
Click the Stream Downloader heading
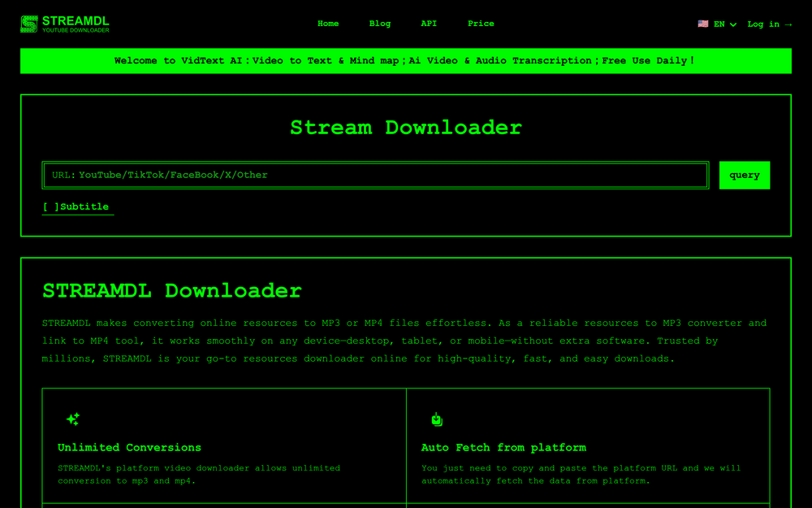pos(406,128)
